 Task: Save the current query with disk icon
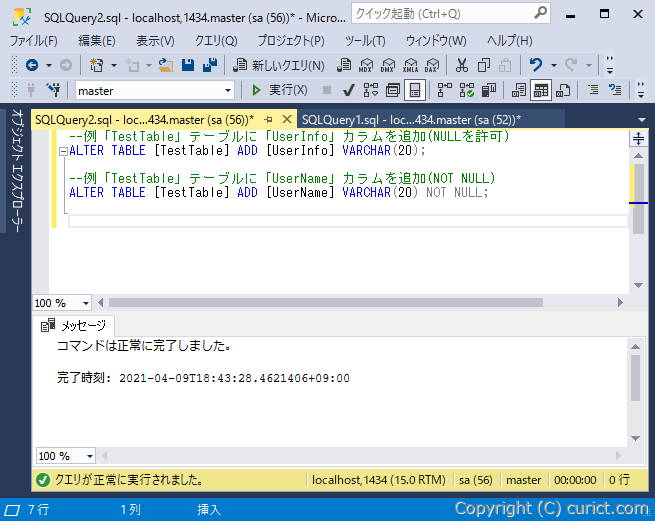pyautogui.click(x=188, y=65)
